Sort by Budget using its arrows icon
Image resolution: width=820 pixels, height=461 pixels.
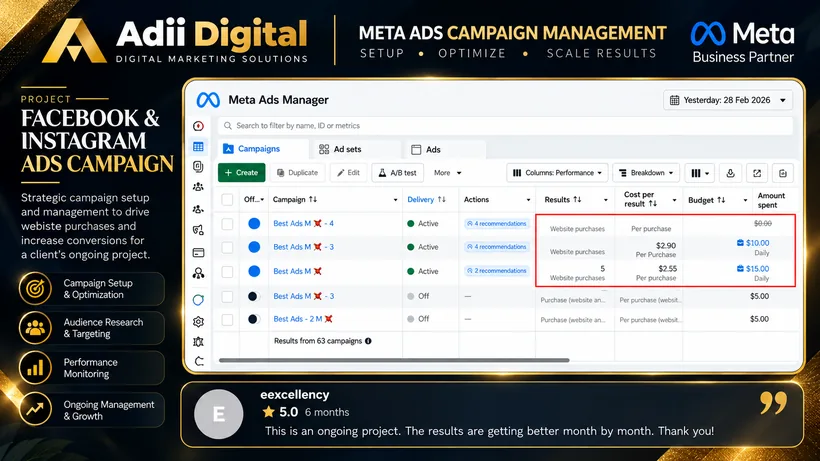[721, 200]
